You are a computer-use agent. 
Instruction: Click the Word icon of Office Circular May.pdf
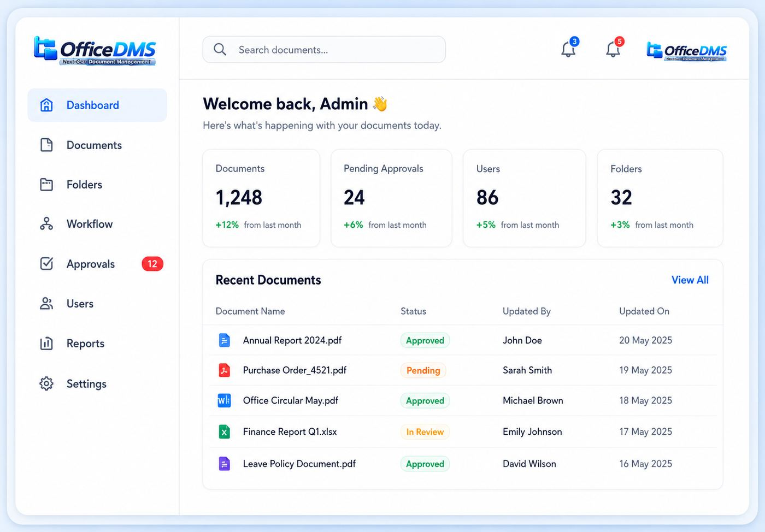point(224,400)
